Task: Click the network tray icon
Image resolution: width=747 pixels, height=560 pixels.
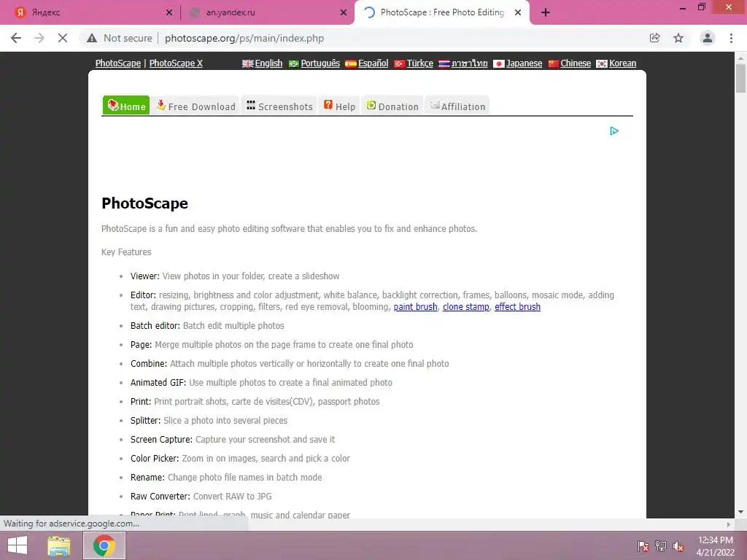Action: coord(661,546)
